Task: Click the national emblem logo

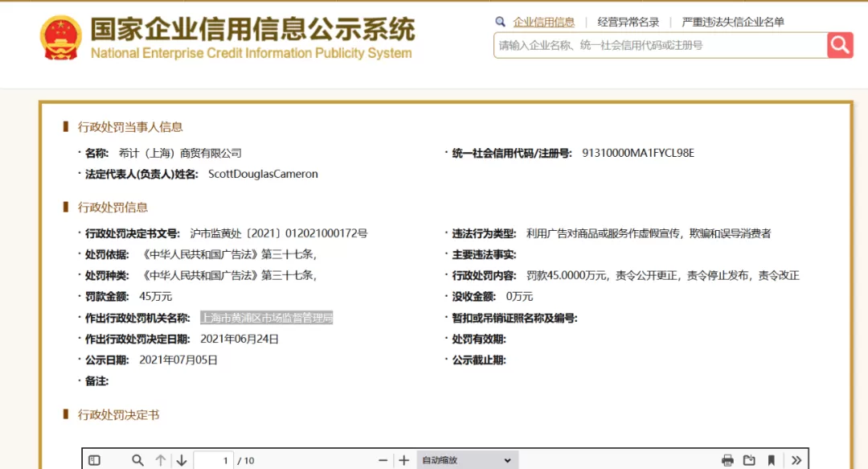Action: tap(61, 37)
